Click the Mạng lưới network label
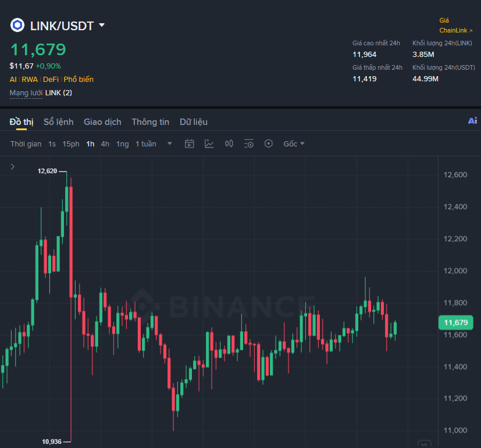The image size is (481, 448). pyautogui.click(x=26, y=93)
